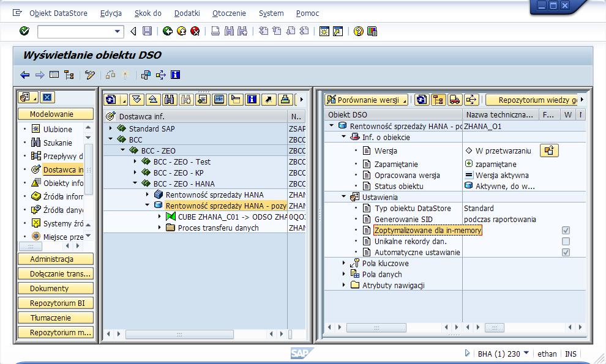
Task: Click the Administracja button
Action: point(56,259)
